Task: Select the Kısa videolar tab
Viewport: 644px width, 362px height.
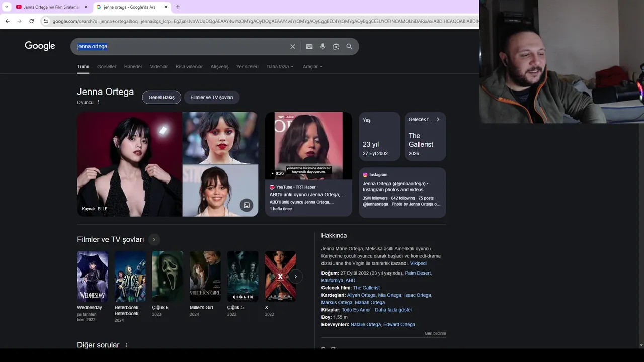Action: point(189,67)
